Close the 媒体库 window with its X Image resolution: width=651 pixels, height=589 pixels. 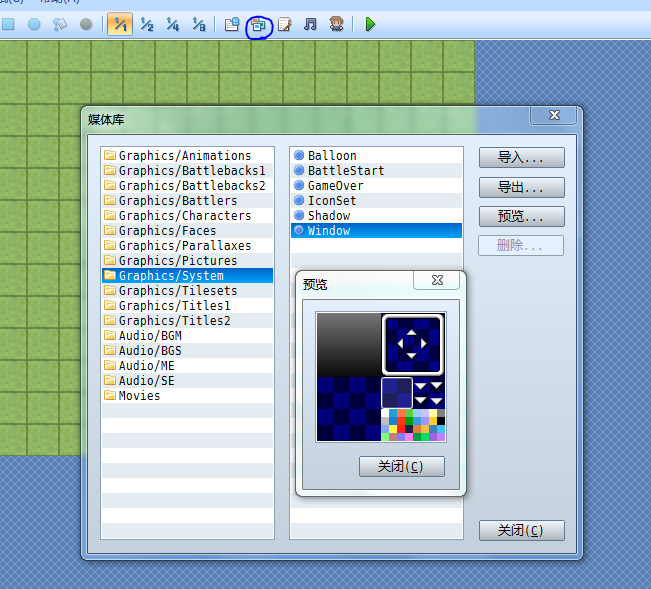click(554, 115)
